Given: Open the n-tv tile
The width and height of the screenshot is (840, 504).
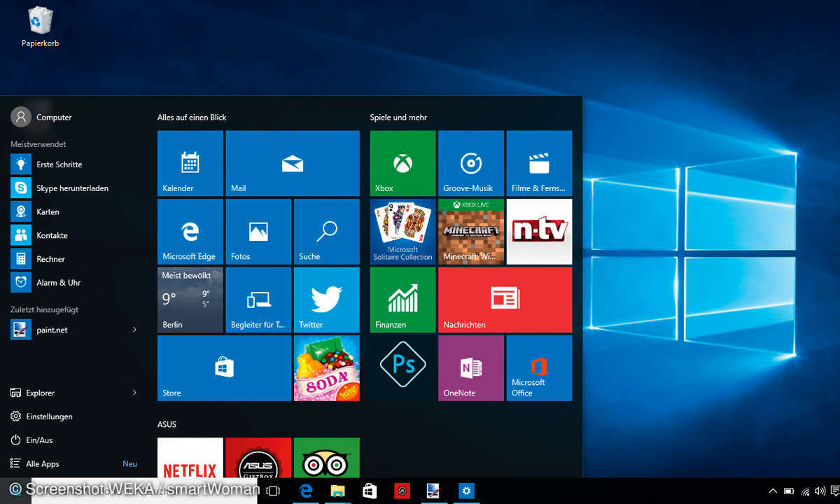Looking at the screenshot, I should tap(539, 231).
